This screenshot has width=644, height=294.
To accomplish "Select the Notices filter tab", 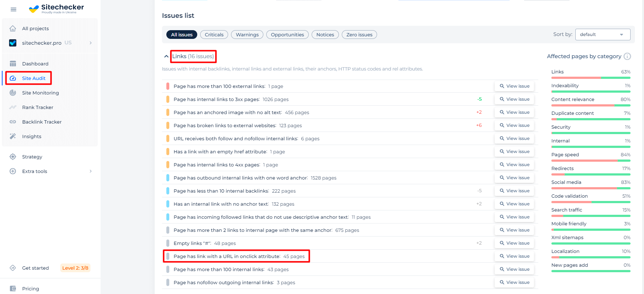I will (325, 35).
